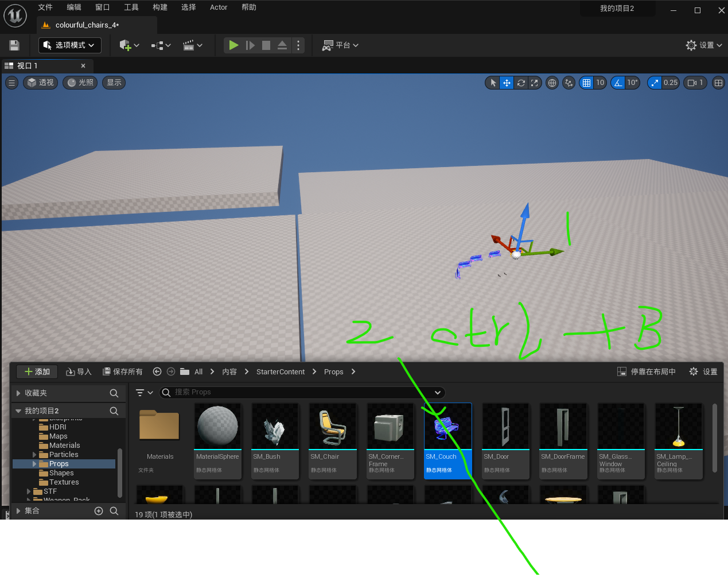Activate the Scale tool
The image size is (728, 577).
pyautogui.click(x=535, y=83)
